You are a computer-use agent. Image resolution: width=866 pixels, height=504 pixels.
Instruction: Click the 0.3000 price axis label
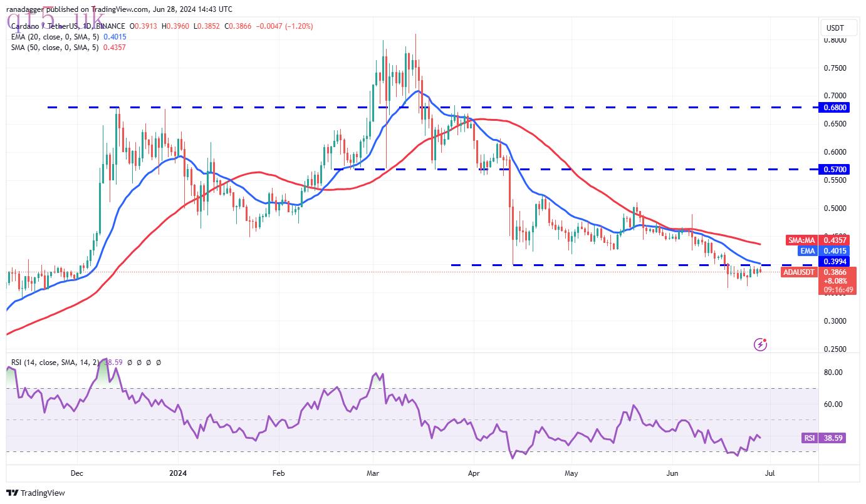tap(835, 321)
